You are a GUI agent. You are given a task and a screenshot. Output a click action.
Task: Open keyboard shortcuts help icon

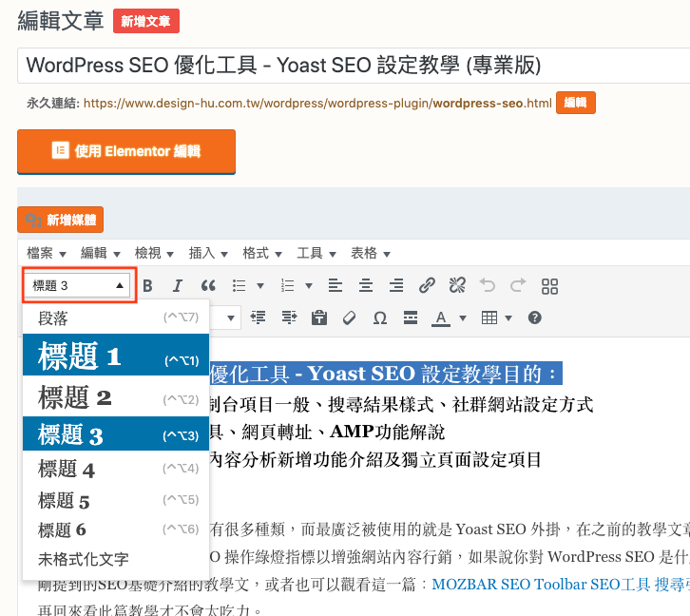tap(535, 318)
